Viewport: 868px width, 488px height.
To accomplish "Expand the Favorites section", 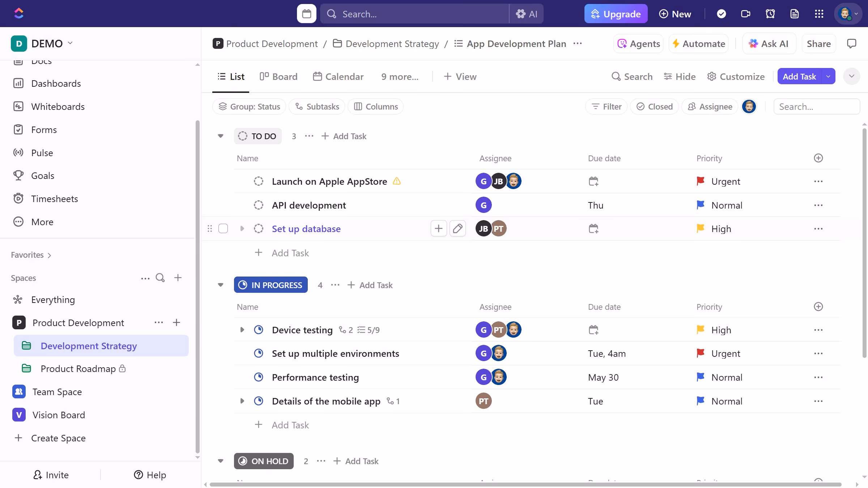I will 31,255.
